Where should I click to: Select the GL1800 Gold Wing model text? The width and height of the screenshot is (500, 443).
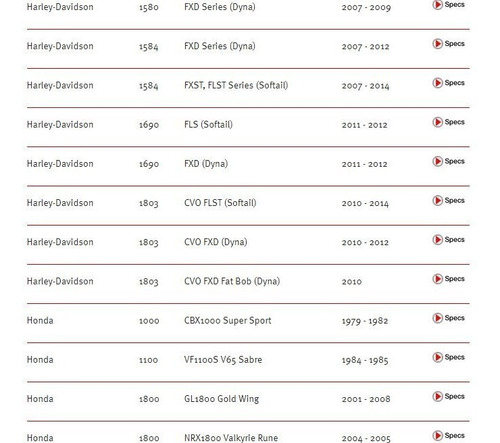point(222,399)
